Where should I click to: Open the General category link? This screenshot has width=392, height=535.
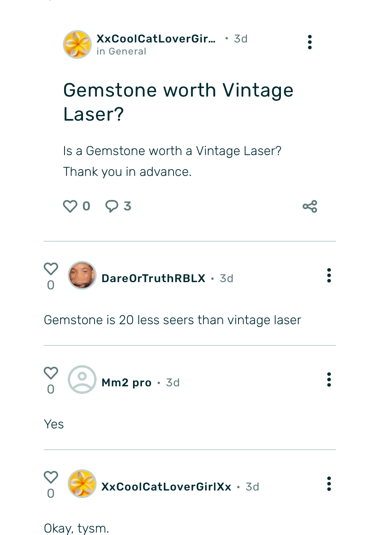(x=127, y=52)
